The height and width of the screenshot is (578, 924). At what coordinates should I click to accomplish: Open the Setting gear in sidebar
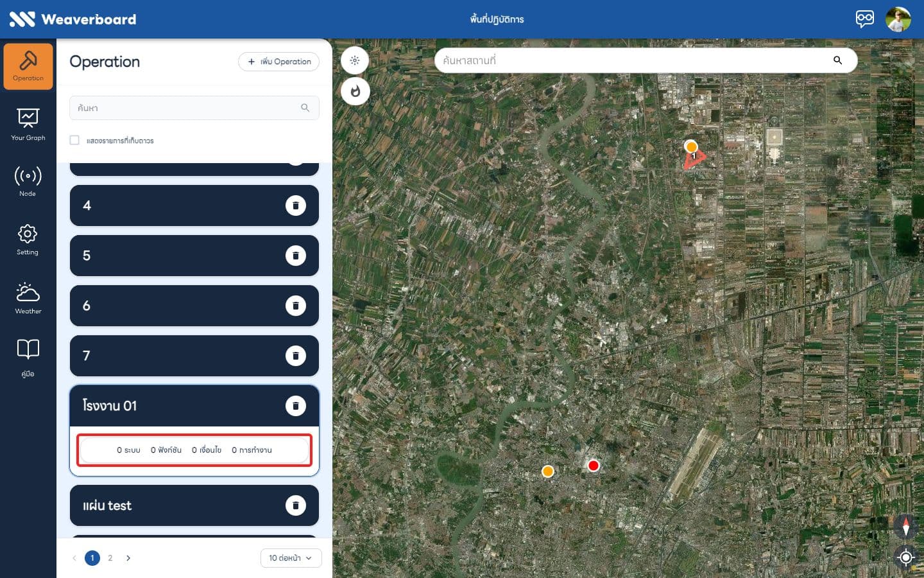point(28,240)
